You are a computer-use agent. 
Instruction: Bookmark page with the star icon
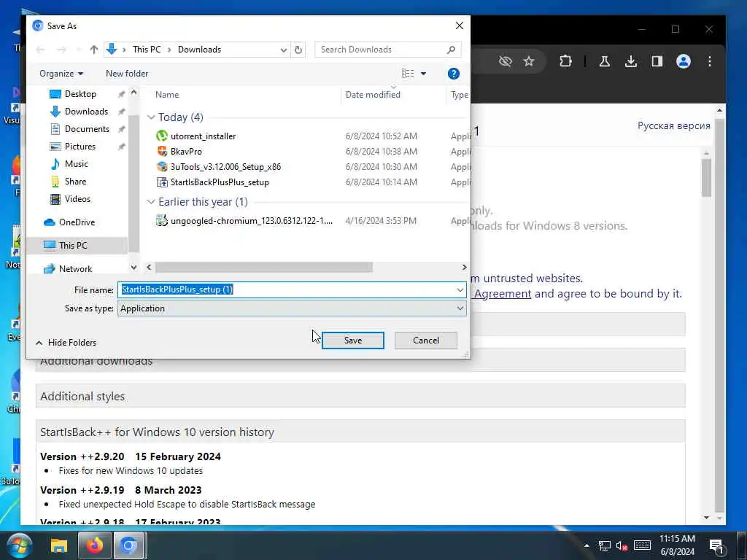(529, 61)
